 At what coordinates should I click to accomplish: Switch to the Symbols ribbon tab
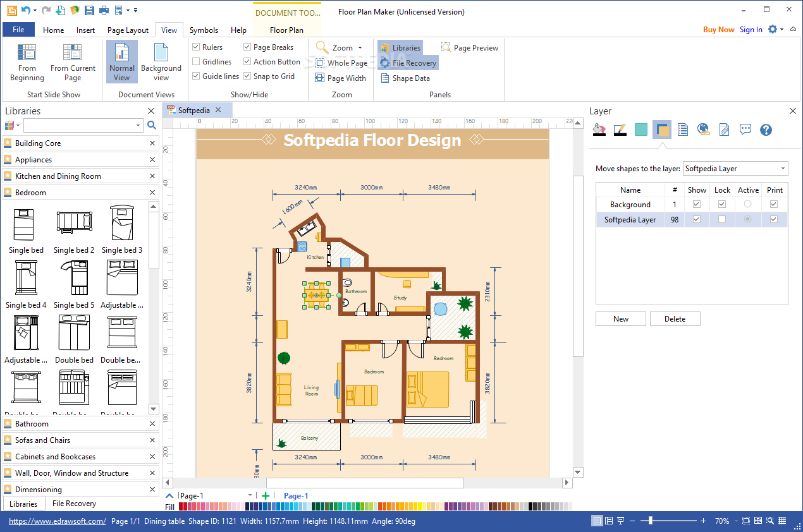point(204,30)
